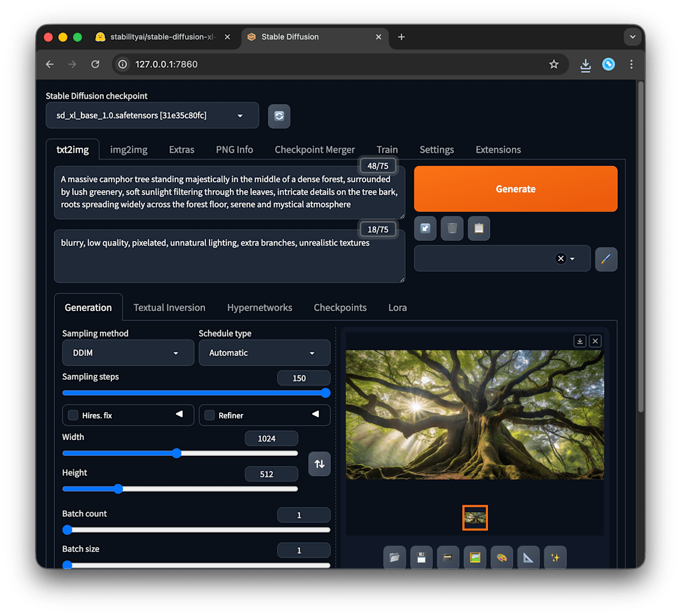The width and height of the screenshot is (681, 616).
Task: Click the generated camphor tree image
Action: click(x=475, y=414)
